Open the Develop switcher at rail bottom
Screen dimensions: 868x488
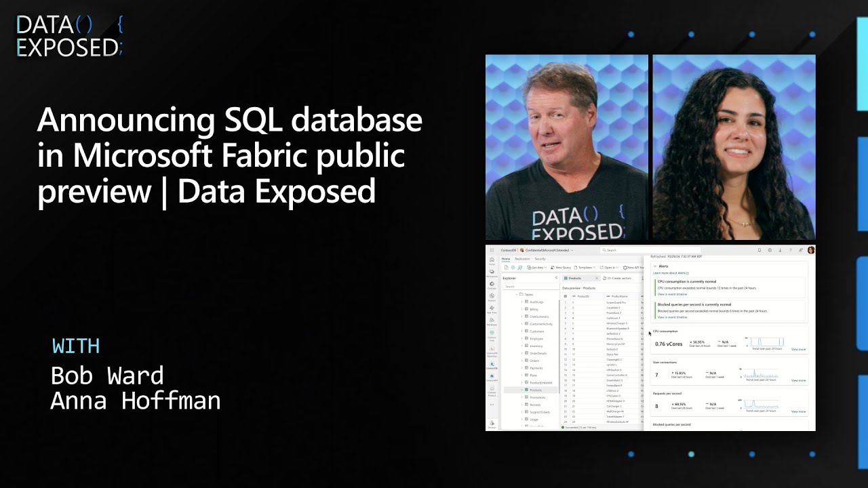coord(492,424)
